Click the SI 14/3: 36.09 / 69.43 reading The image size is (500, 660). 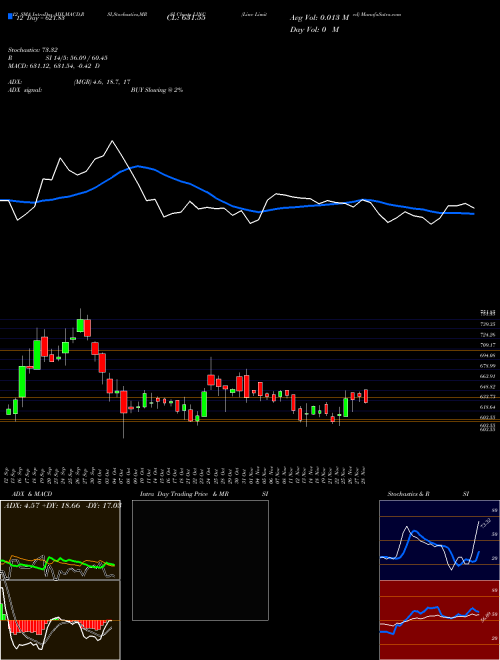click(77, 58)
